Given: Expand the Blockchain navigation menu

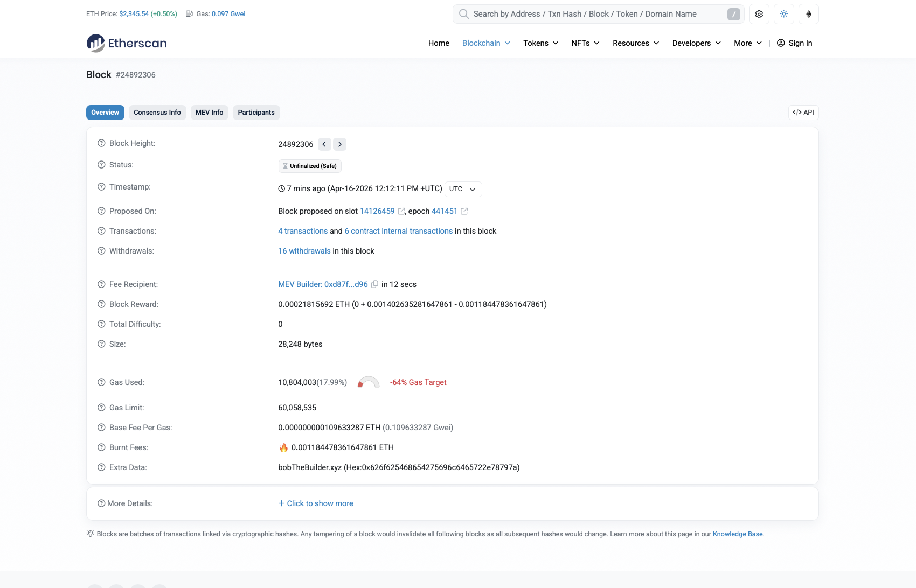Looking at the screenshot, I should pos(486,43).
